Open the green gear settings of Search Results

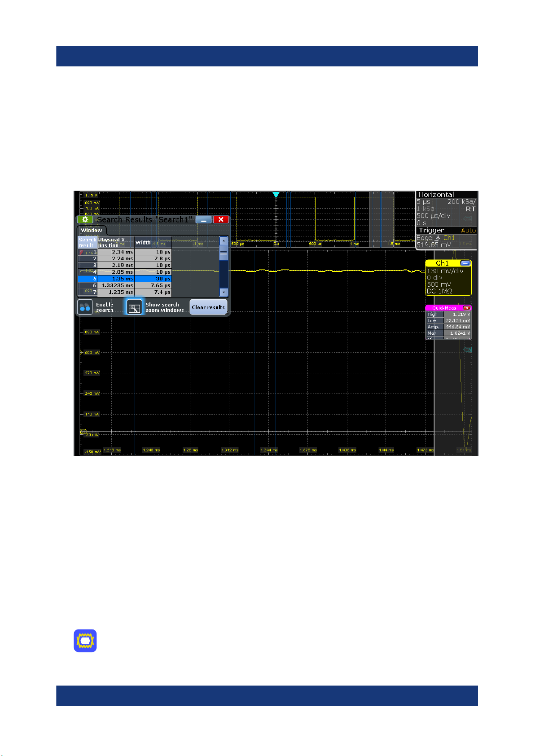tap(85, 219)
